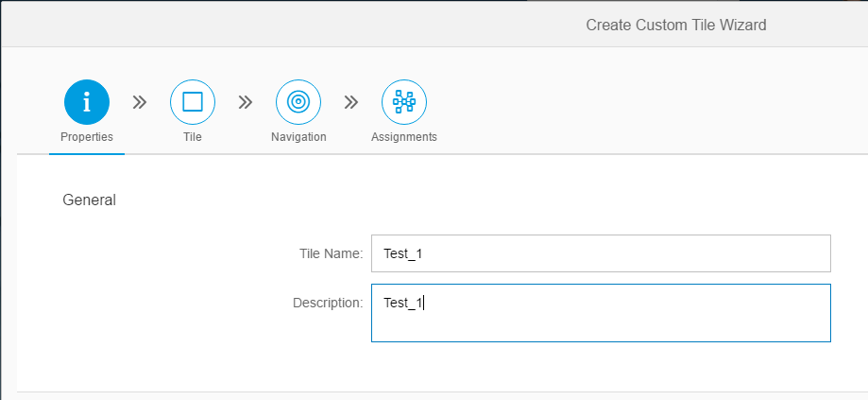Go to the Assignments network icon

[404, 102]
